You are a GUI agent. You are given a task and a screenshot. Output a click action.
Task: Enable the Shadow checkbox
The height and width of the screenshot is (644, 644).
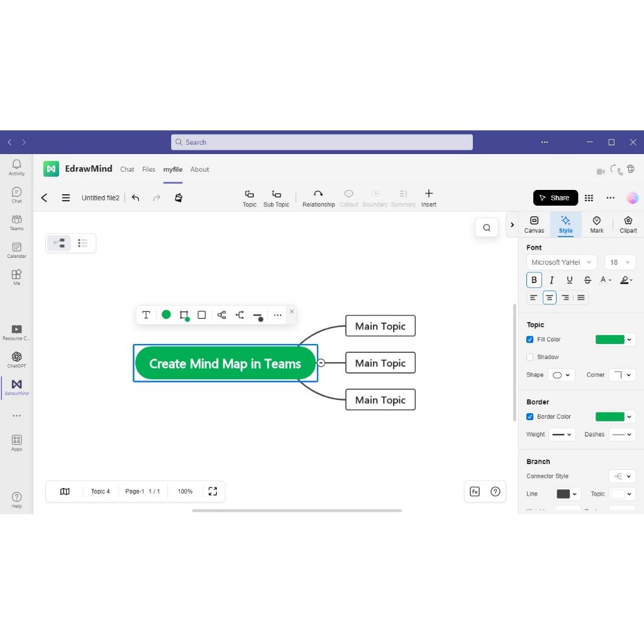(530, 357)
